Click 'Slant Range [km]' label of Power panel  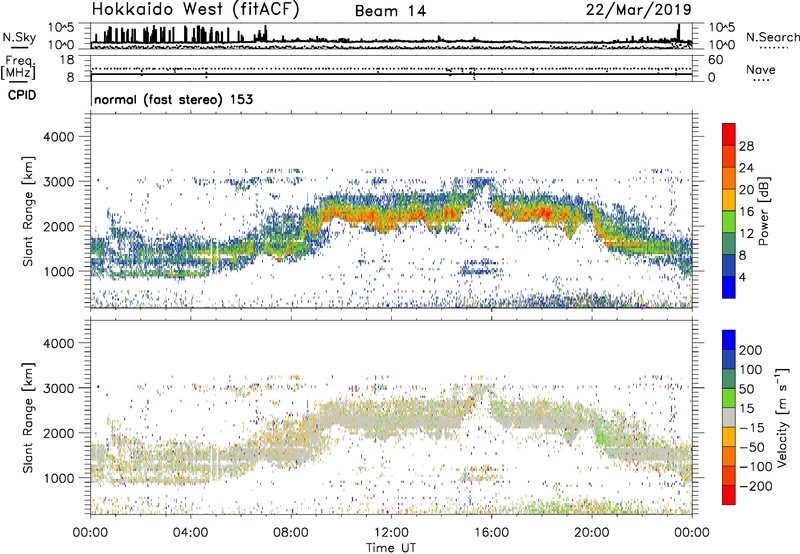coord(29,211)
